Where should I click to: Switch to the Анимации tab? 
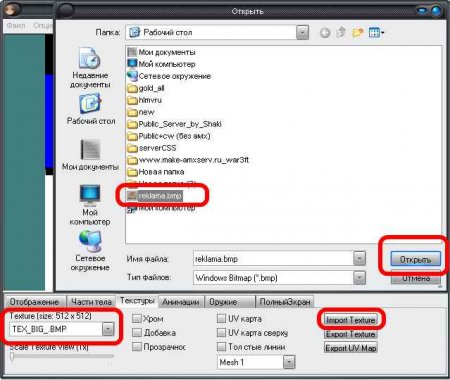(x=181, y=302)
